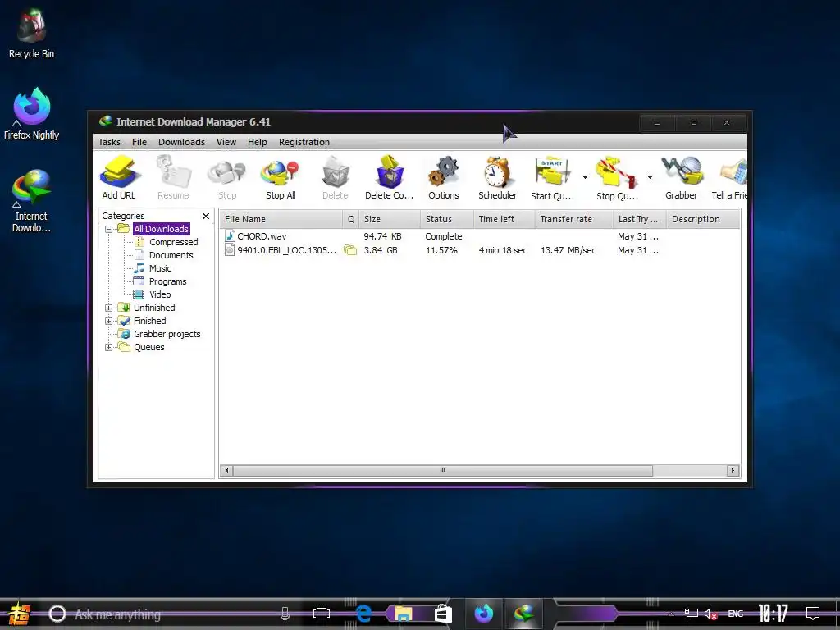This screenshot has width=840, height=630.
Task: Select the All Downloads category
Action: coord(162,229)
